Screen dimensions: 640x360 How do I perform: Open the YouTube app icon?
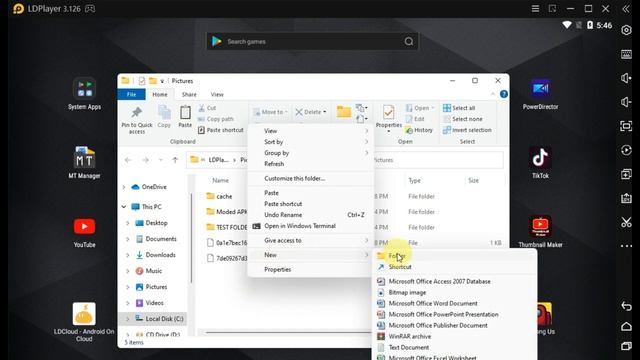[x=84, y=227]
